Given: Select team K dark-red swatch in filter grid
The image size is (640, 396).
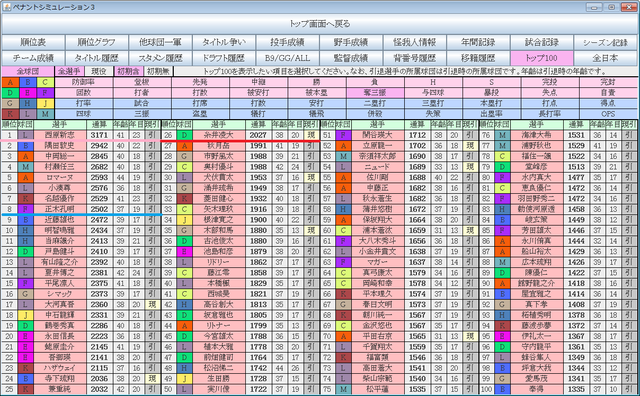Looking at the screenshot, I should tap(10, 113).
